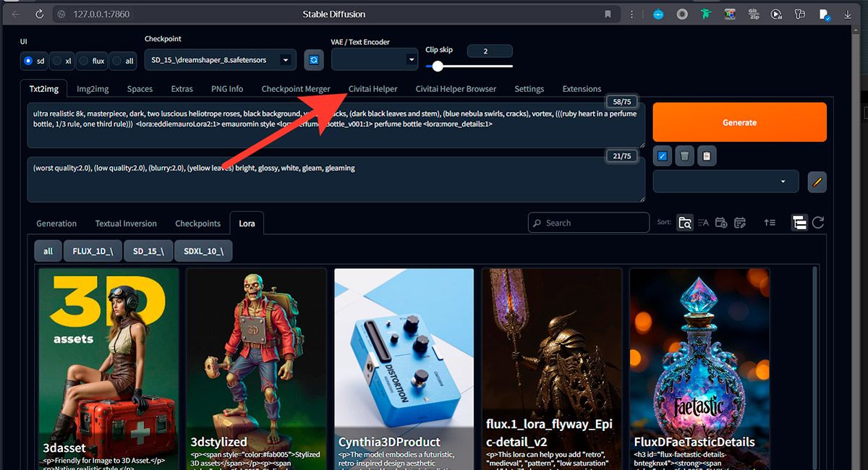This screenshot has height=470, width=868.
Task: Sort Lora cards by date modified icon
Action: [x=740, y=223]
